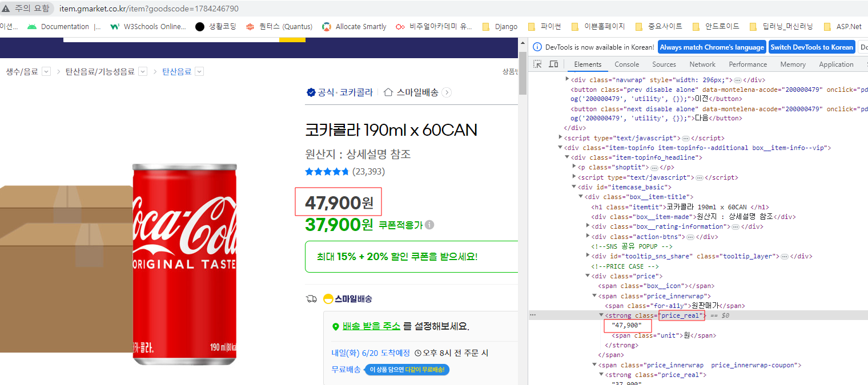
Task: Switch to the Performance tab
Action: (x=748, y=64)
